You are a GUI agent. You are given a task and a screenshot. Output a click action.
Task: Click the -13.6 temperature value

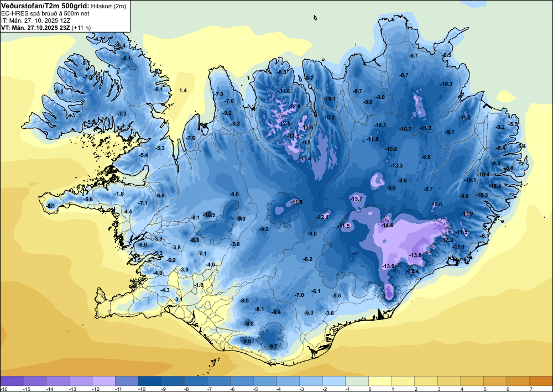pos(307,127)
